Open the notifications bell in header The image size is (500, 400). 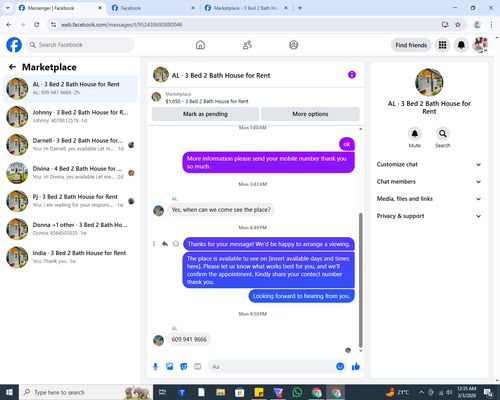461,45
